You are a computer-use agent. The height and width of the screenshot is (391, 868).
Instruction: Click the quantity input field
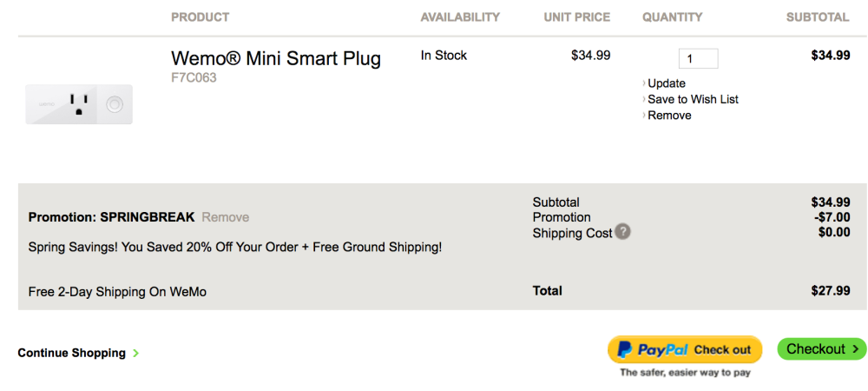[698, 59]
